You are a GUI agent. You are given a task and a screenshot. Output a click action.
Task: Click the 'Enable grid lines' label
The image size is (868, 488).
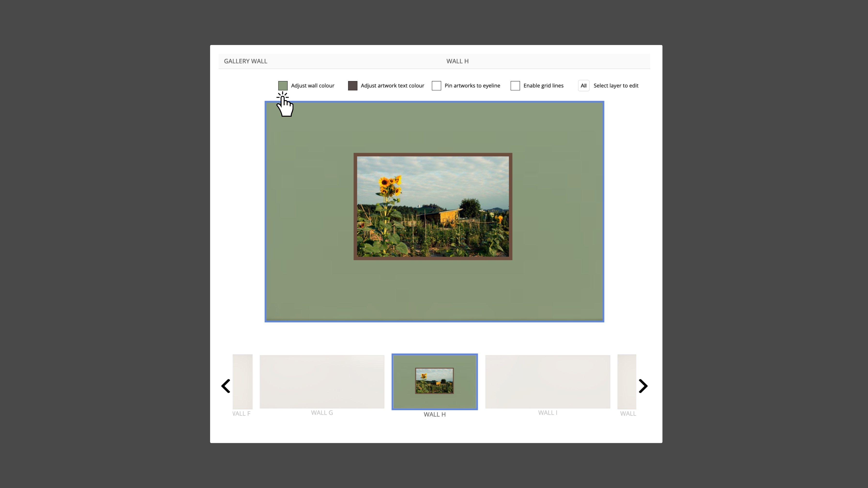[543, 86]
